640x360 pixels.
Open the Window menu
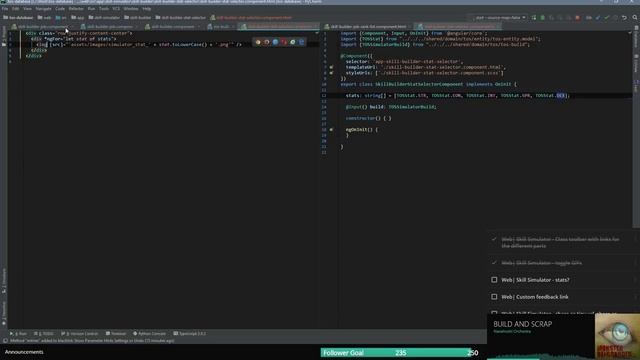click(x=131, y=9)
